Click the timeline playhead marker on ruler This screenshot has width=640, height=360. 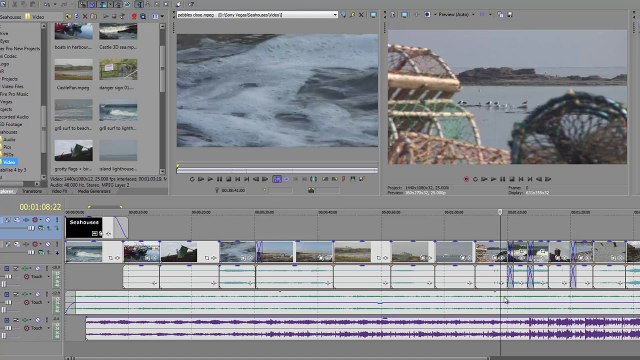pos(500,212)
